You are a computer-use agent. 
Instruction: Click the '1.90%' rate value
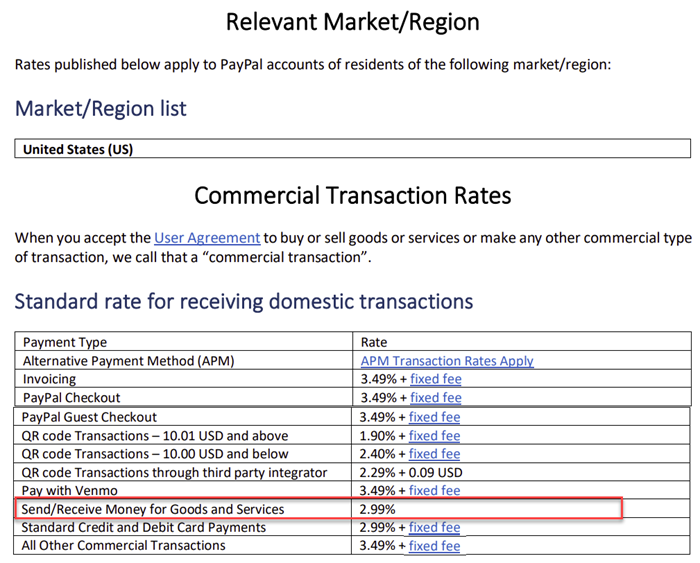tap(378, 435)
